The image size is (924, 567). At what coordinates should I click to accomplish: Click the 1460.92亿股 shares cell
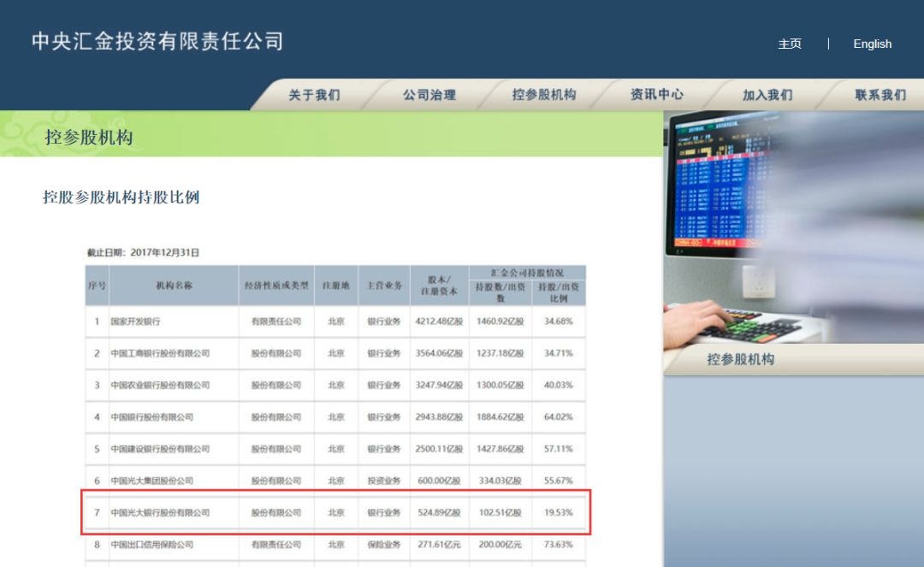pos(500,322)
